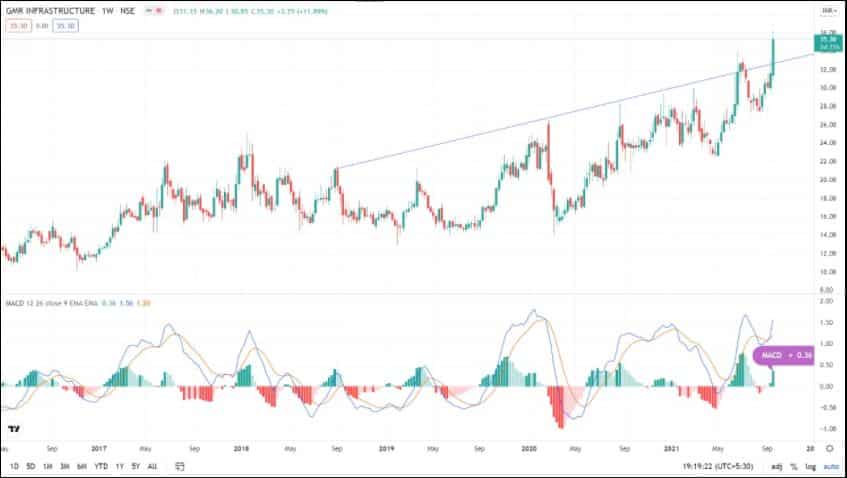Click the GMR INFRASTRUCTURE symbol title
This screenshot has width=847, height=478.
pyautogui.click(x=50, y=11)
